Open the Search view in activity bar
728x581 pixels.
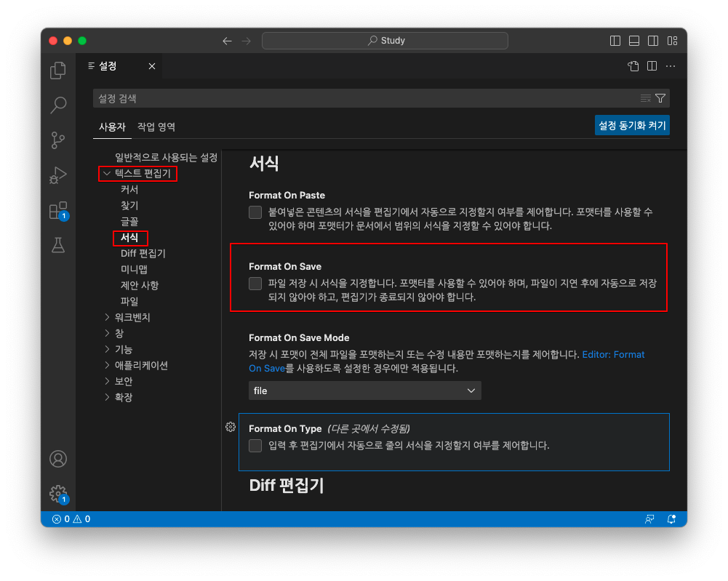[58, 105]
